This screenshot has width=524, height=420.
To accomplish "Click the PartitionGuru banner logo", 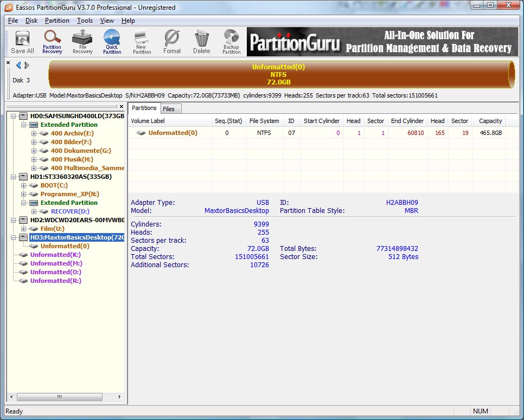I will [295, 42].
